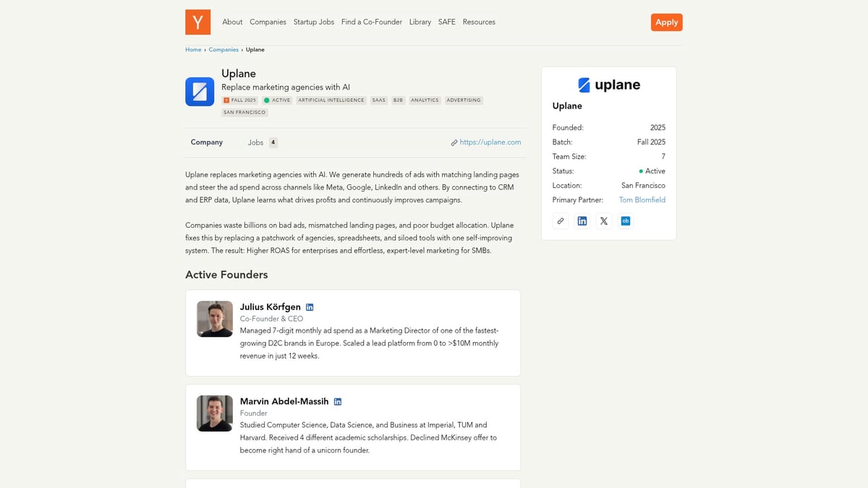Image resolution: width=868 pixels, height=488 pixels.
Task: Open the San Francisco location tag
Action: click(244, 112)
